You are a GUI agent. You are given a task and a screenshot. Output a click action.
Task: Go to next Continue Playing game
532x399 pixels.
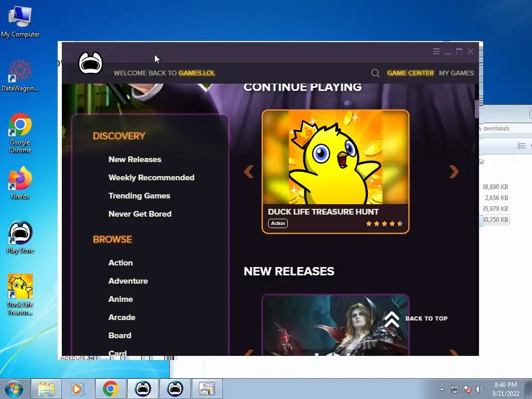454,171
